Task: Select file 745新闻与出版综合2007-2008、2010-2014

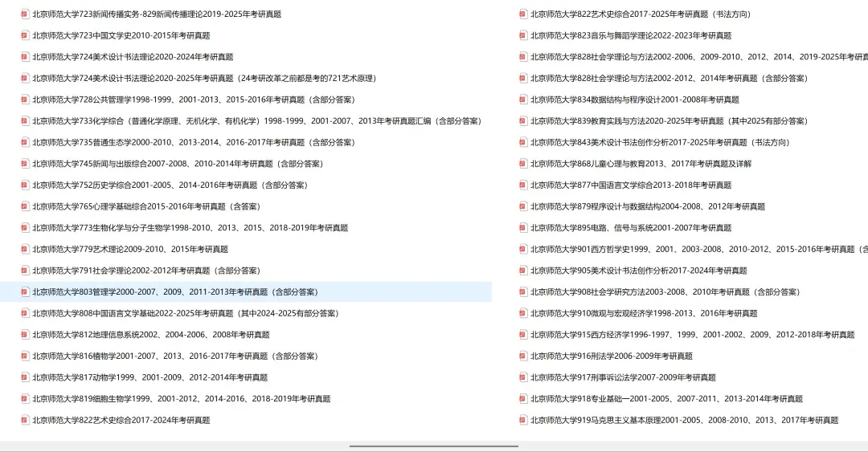Action: [x=178, y=164]
